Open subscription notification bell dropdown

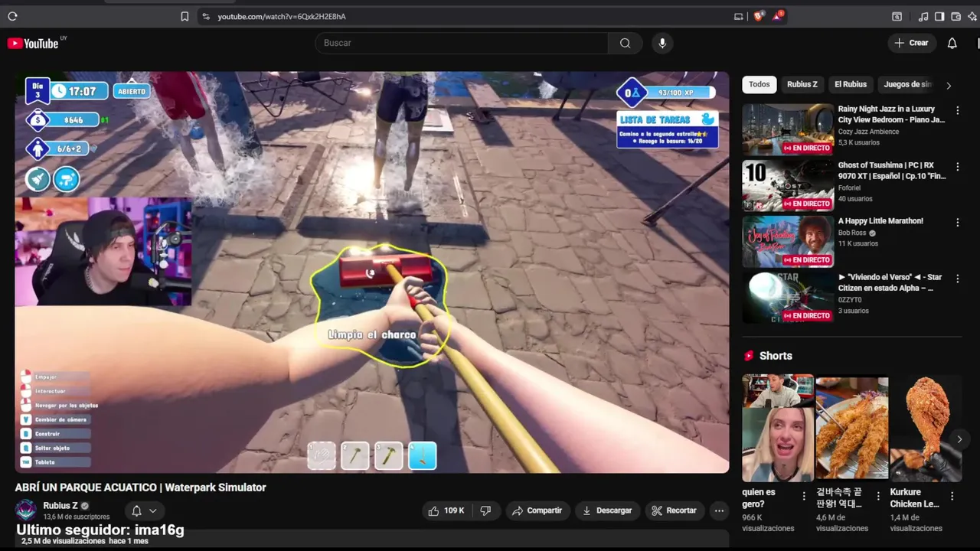click(x=144, y=510)
